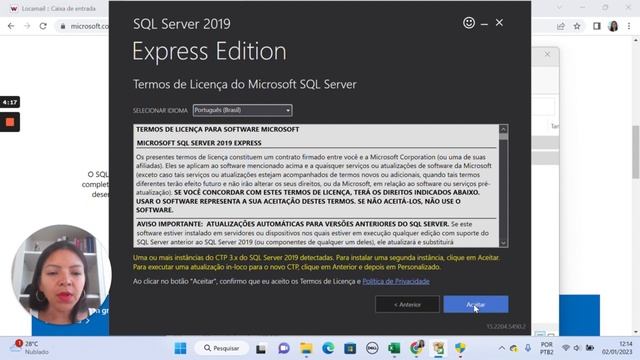Reload the page in Chrome

point(43,26)
